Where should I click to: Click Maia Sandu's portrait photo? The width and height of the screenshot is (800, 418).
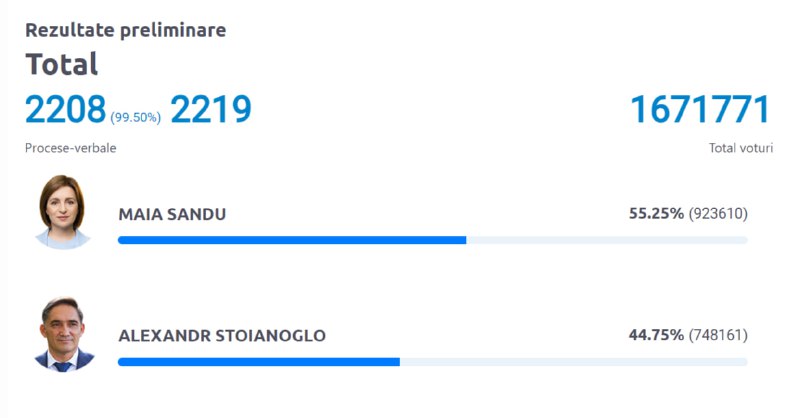coord(63,212)
